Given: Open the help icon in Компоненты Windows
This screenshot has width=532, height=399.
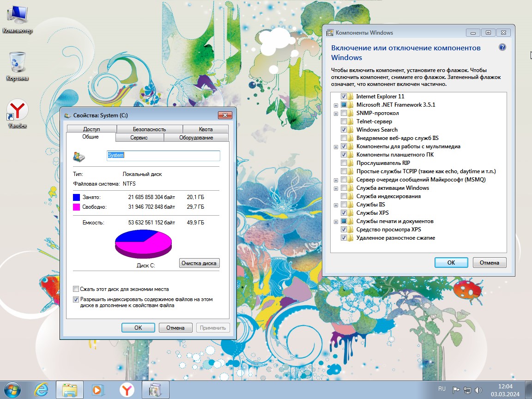Looking at the screenshot, I should (x=502, y=47).
